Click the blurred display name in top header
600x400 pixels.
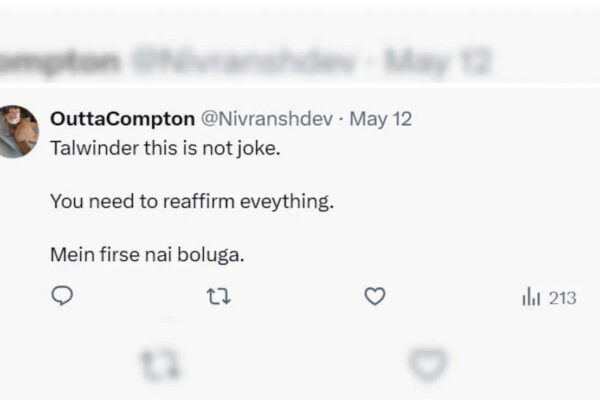(x=59, y=61)
